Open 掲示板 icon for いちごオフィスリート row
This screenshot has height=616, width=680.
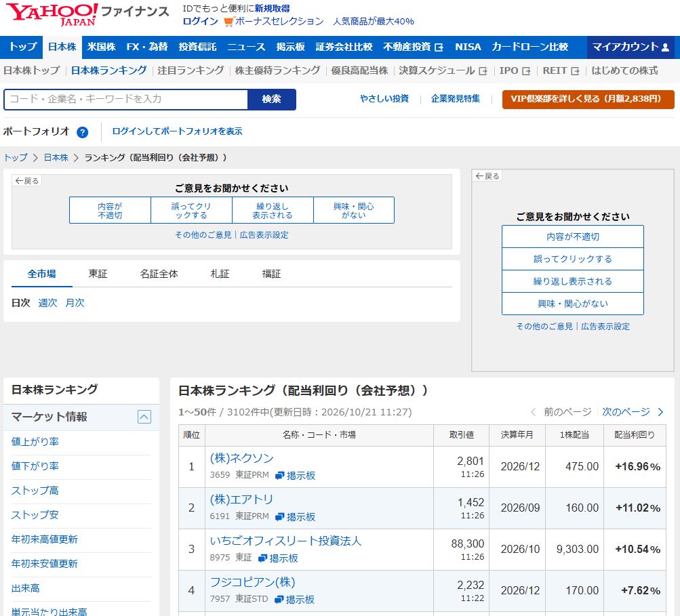(x=262, y=558)
